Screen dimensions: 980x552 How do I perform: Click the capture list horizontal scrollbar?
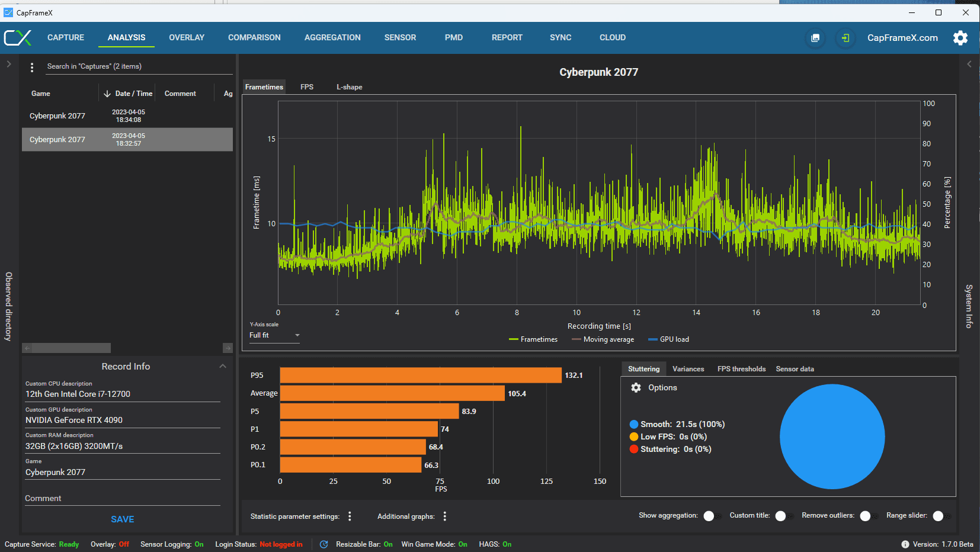[x=71, y=348]
